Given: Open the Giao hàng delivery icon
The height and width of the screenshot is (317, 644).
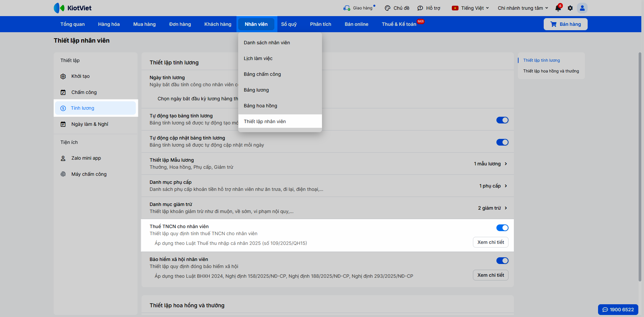Looking at the screenshot, I should click(347, 8).
